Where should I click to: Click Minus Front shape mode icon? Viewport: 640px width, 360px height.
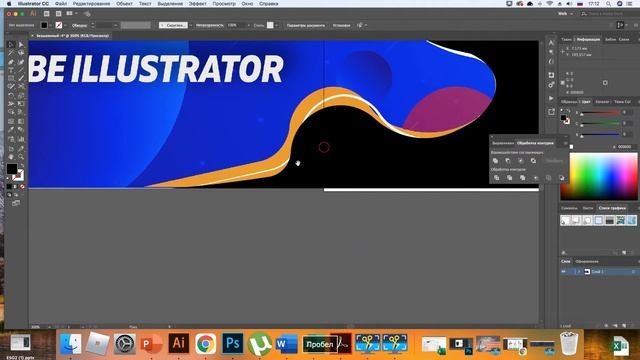[508, 160]
